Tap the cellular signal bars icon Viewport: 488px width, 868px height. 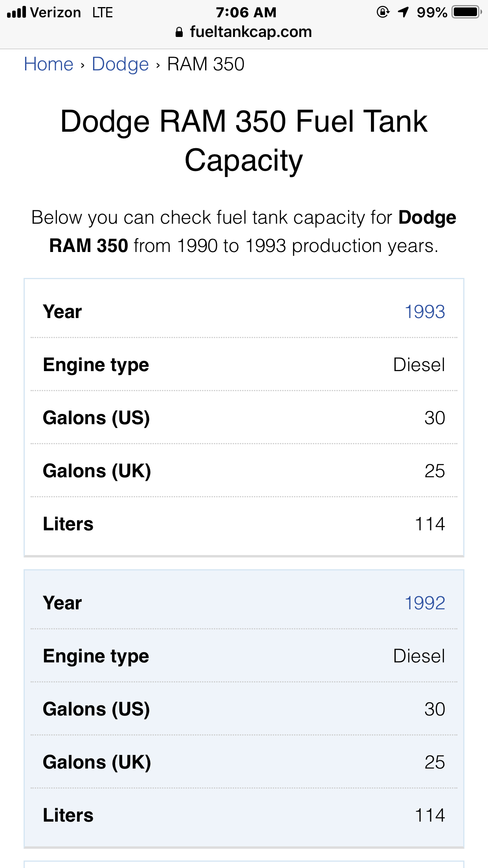[x=17, y=12]
